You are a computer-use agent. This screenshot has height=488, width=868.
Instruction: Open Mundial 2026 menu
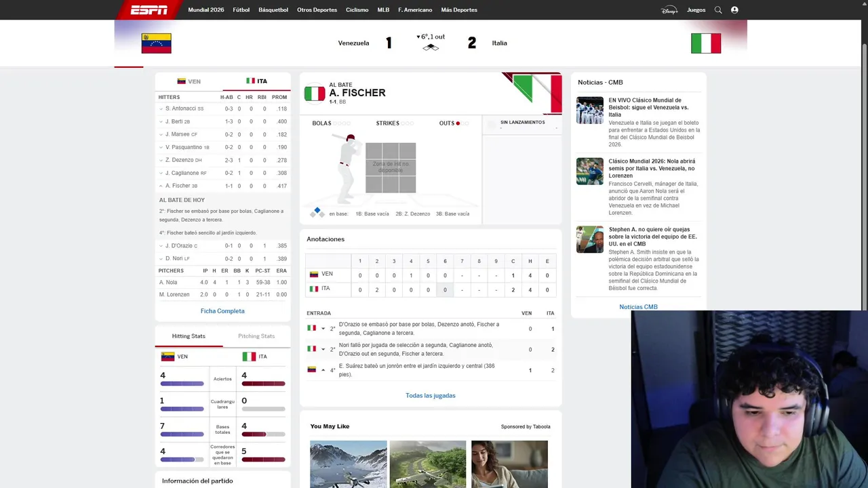(x=206, y=10)
